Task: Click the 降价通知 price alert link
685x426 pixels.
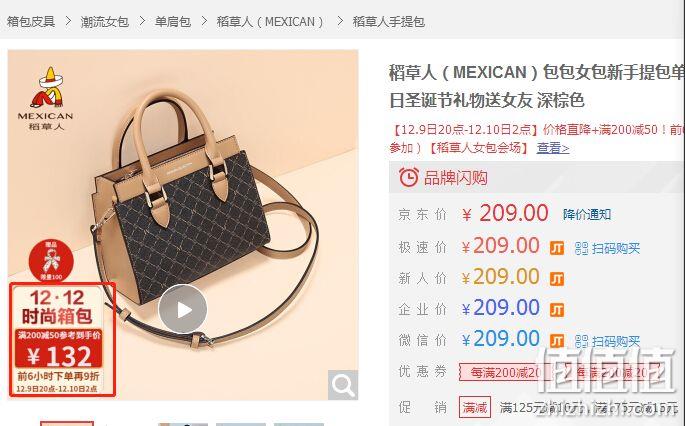Action: (587, 214)
